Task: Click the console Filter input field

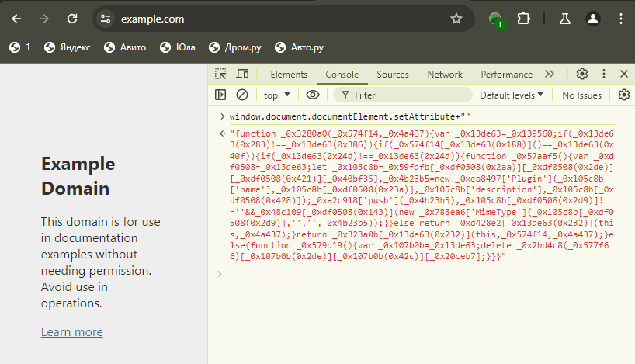Action: [x=404, y=95]
